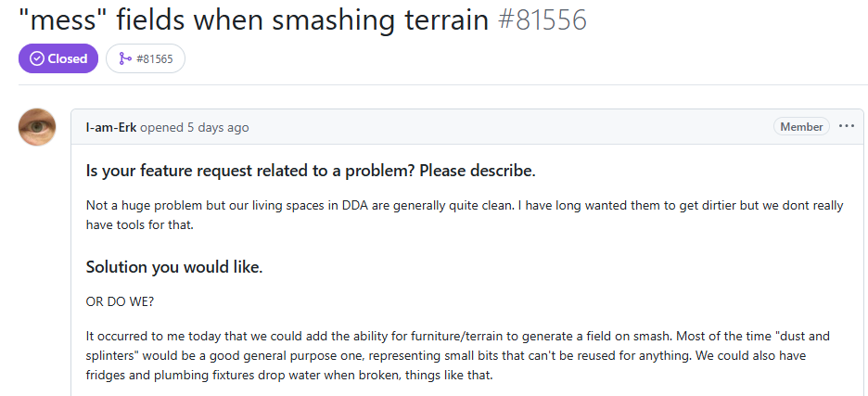Open the I-am-Erk author profile link
The height and width of the screenshot is (396, 868).
(111, 127)
